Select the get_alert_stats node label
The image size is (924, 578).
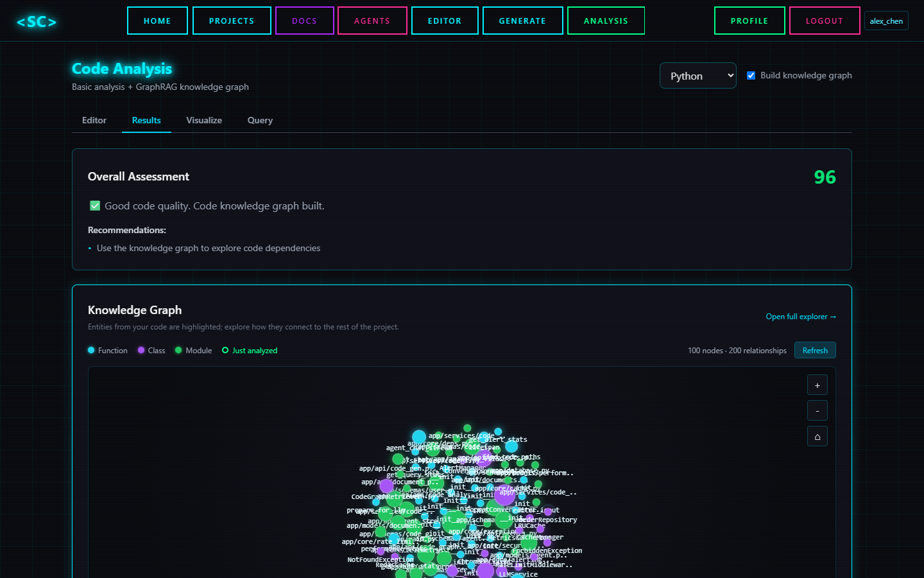click(x=498, y=439)
